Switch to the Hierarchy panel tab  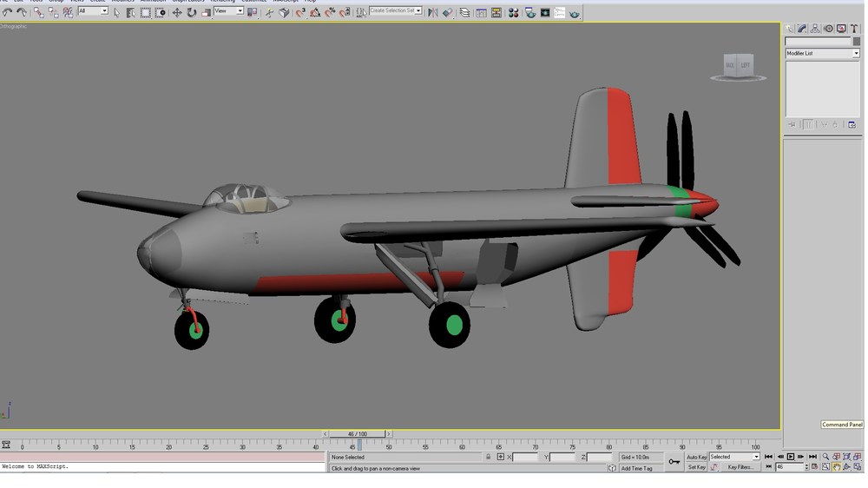(x=815, y=29)
